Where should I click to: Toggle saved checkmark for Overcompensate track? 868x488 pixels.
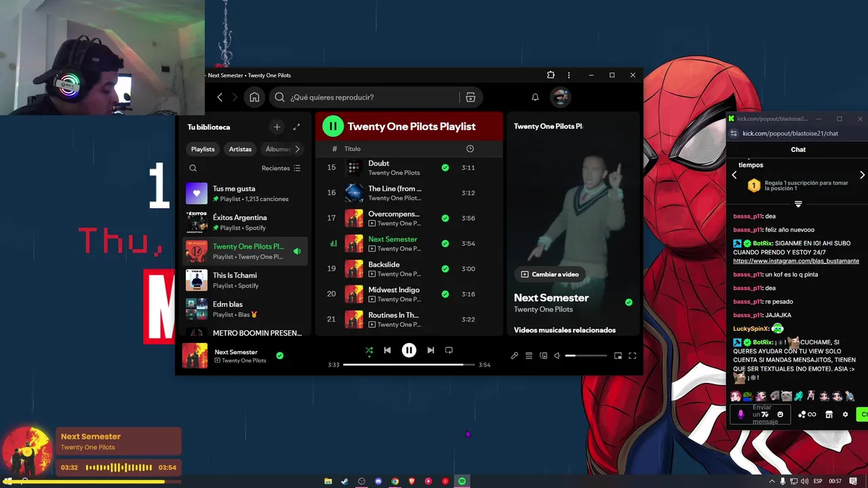click(x=445, y=218)
